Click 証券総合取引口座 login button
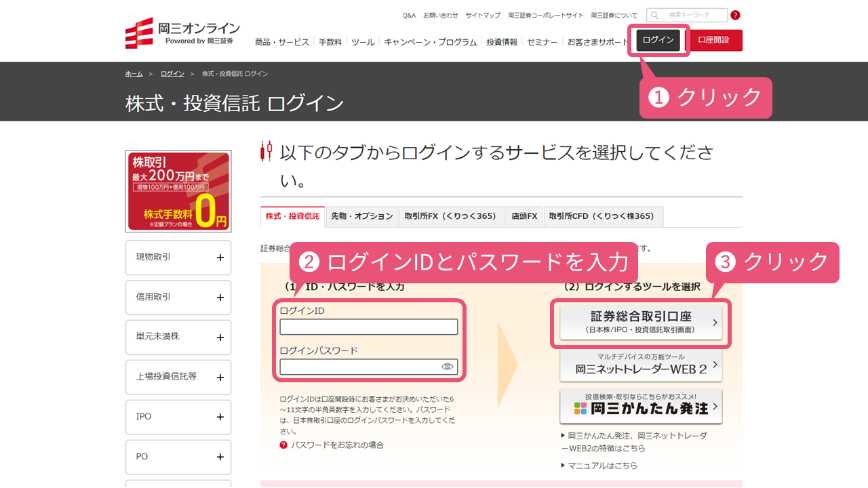The width and height of the screenshot is (868, 488). coord(641,323)
